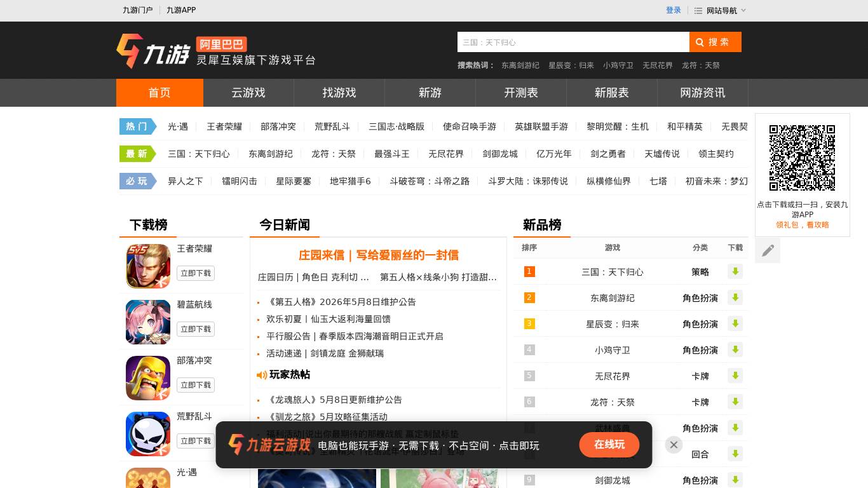Click category 策略 in ranking table
This screenshot has width=868, height=488.
coord(700,272)
